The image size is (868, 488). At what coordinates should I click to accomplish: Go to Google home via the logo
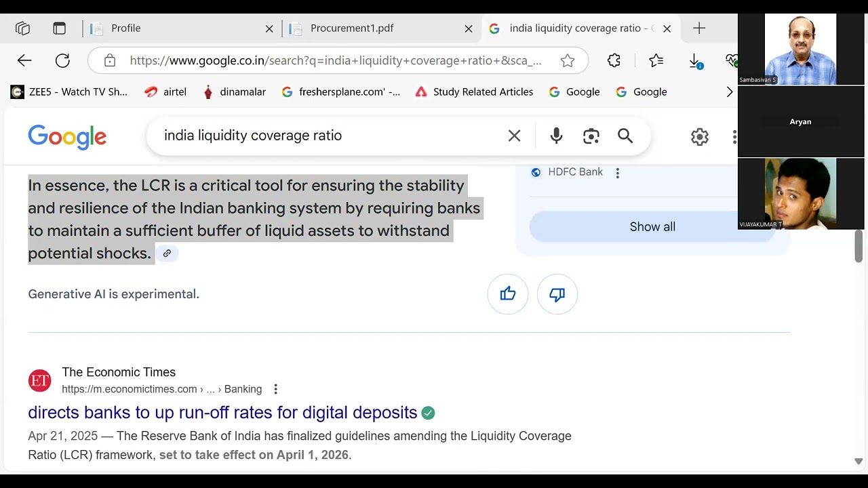pos(67,137)
